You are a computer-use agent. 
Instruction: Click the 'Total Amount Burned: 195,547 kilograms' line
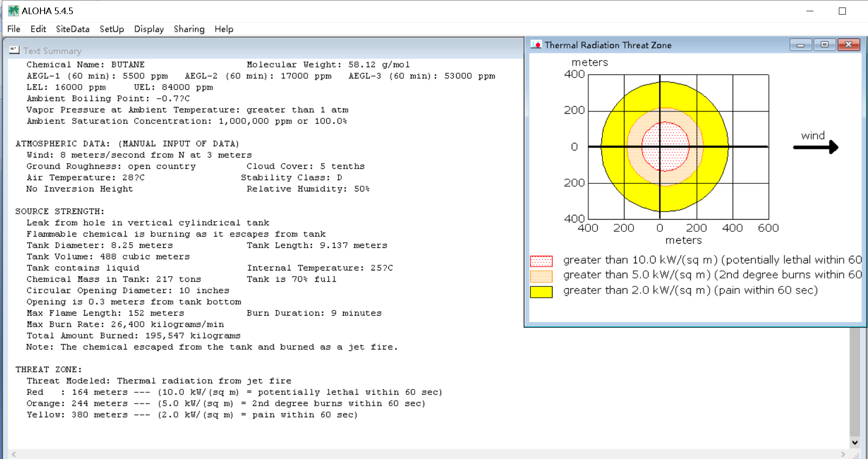click(134, 336)
